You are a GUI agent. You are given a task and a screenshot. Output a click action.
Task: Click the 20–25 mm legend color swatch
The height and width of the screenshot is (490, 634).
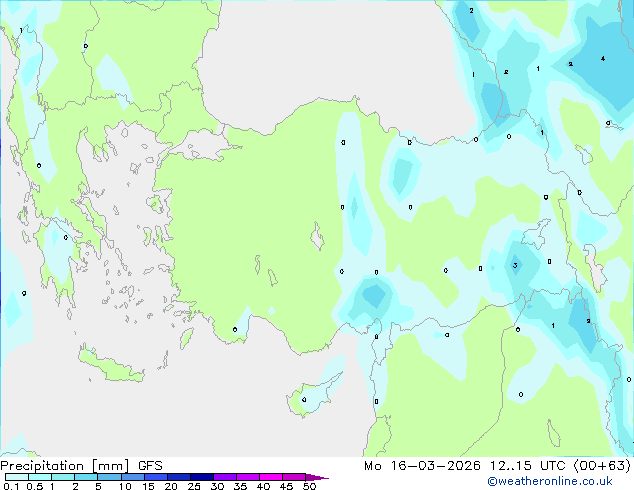click(x=179, y=477)
